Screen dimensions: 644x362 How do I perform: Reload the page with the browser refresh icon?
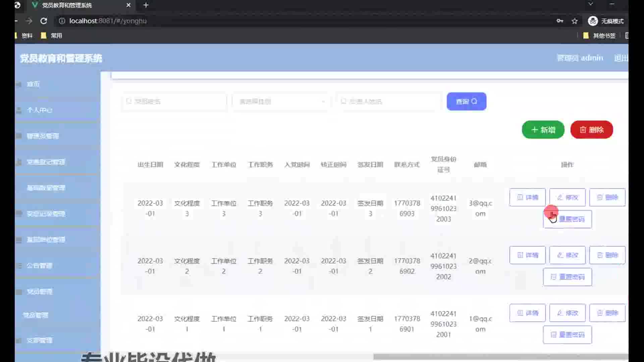pyautogui.click(x=44, y=21)
